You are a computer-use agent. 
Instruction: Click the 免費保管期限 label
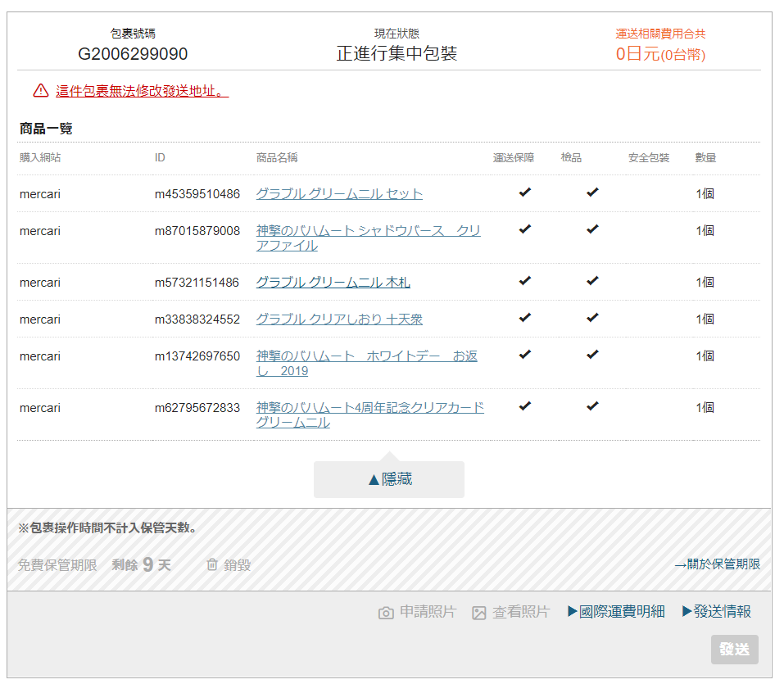coord(57,565)
